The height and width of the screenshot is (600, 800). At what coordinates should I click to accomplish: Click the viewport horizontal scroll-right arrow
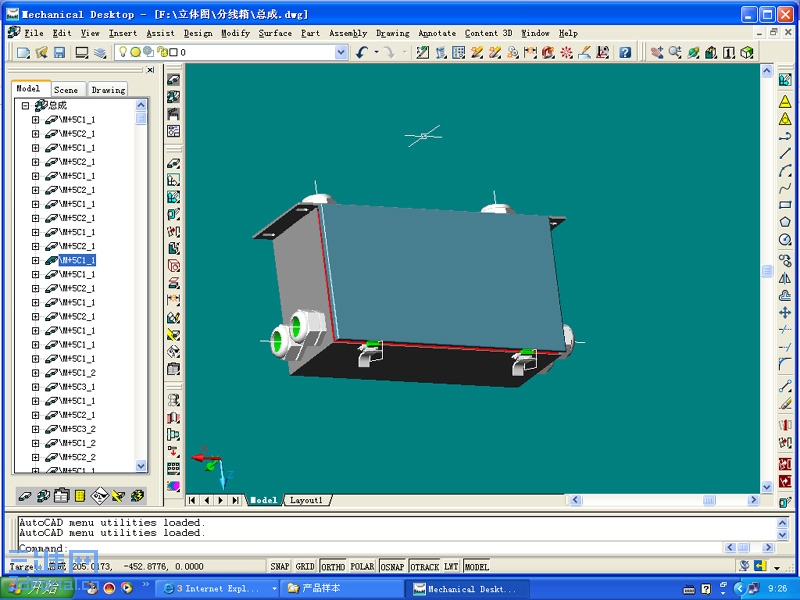(x=754, y=500)
